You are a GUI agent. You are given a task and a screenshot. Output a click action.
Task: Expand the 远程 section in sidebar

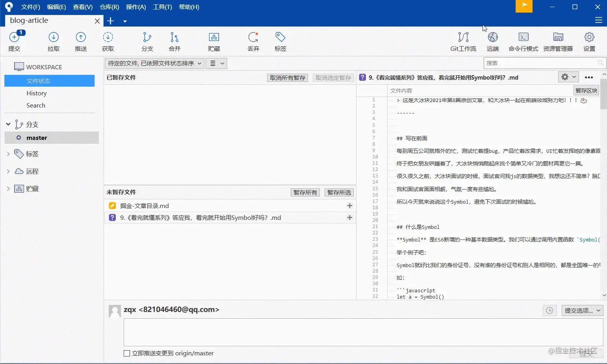point(8,171)
